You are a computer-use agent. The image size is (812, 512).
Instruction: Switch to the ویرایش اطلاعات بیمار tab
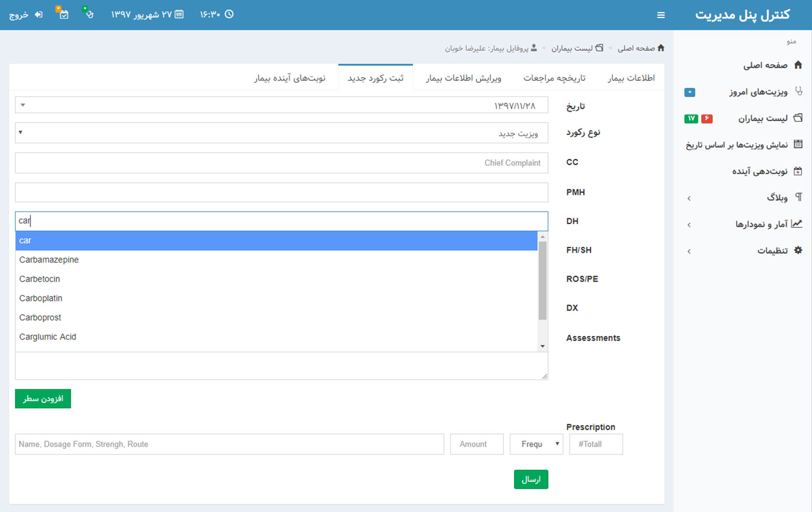point(463,78)
